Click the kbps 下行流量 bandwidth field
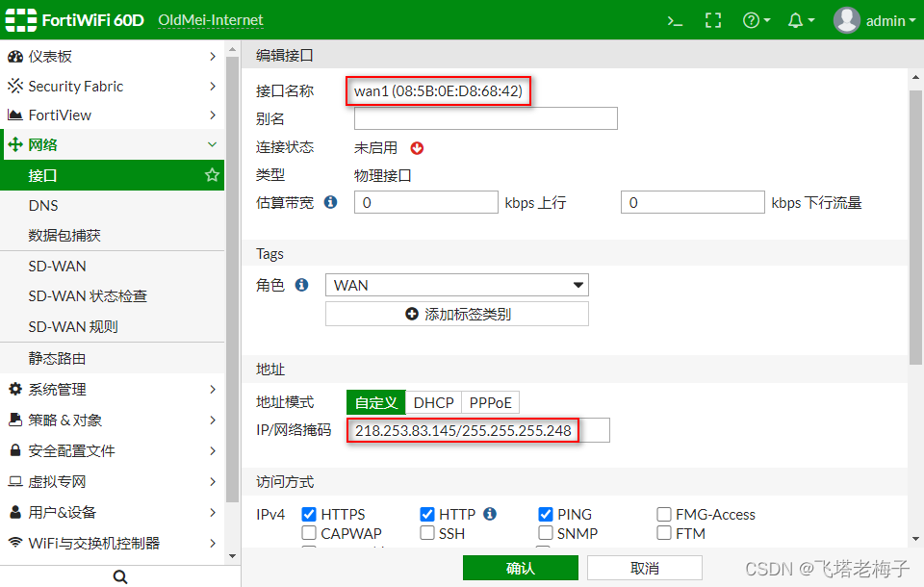924x587 pixels. [692, 202]
